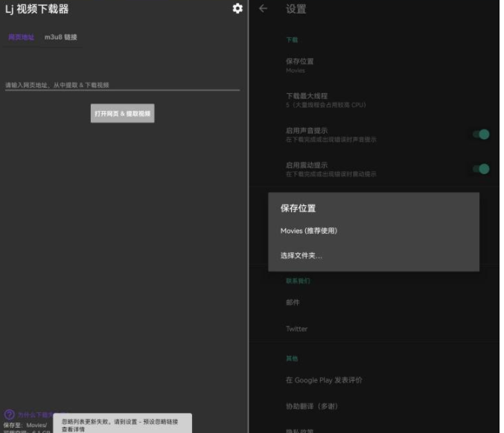Tap the 保存位置 dialog title

point(298,208)
